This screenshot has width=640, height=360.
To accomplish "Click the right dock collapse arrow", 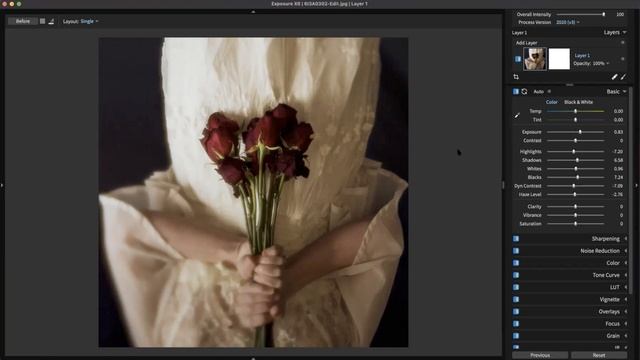I will coord(636,186).
